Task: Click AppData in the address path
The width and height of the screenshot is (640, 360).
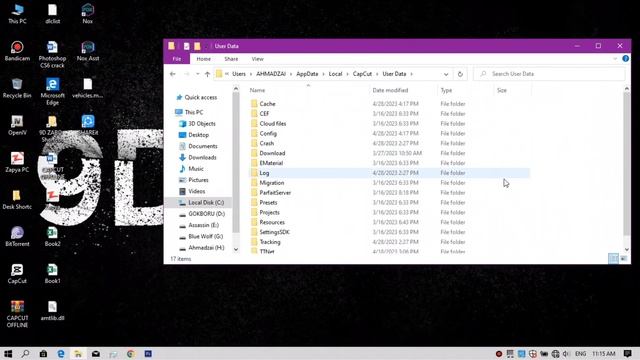Action: [x=307, y=74]
